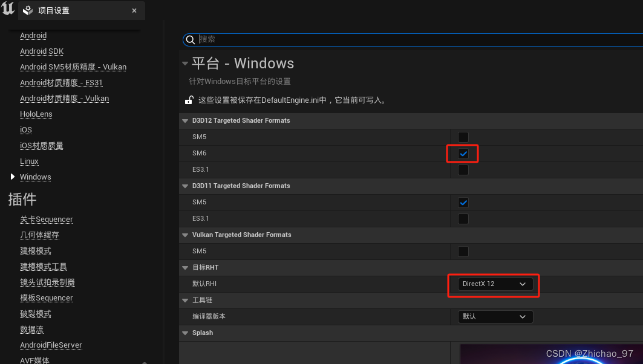This screenshot has width=643, height=364.
Task: Click the 默认RHI property label
Action: [204, 284]
